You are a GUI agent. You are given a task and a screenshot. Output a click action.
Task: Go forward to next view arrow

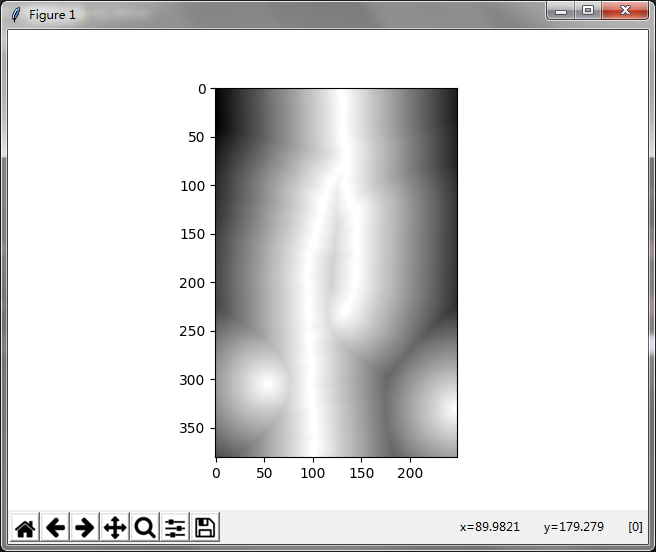(85, 527)
